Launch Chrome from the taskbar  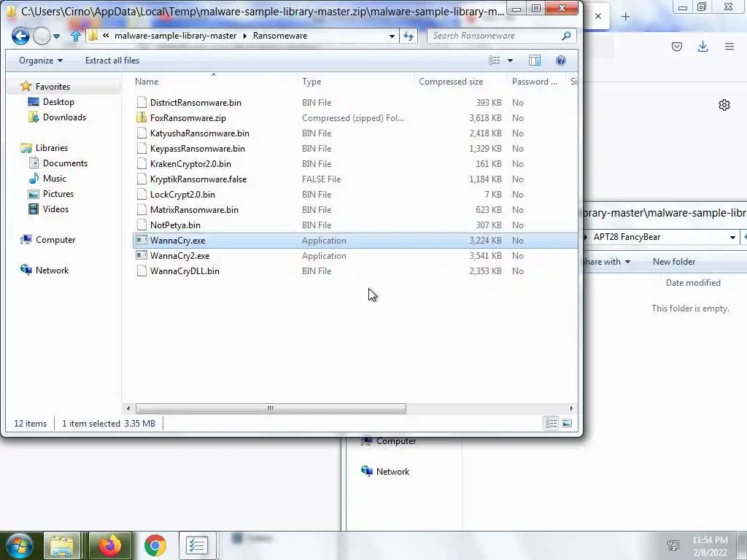(155, 545)
